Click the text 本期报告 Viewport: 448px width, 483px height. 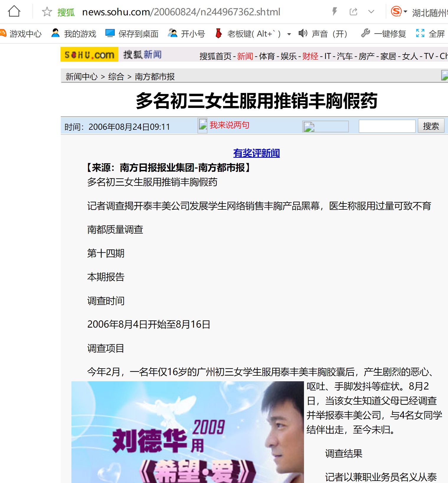point(106,277)
